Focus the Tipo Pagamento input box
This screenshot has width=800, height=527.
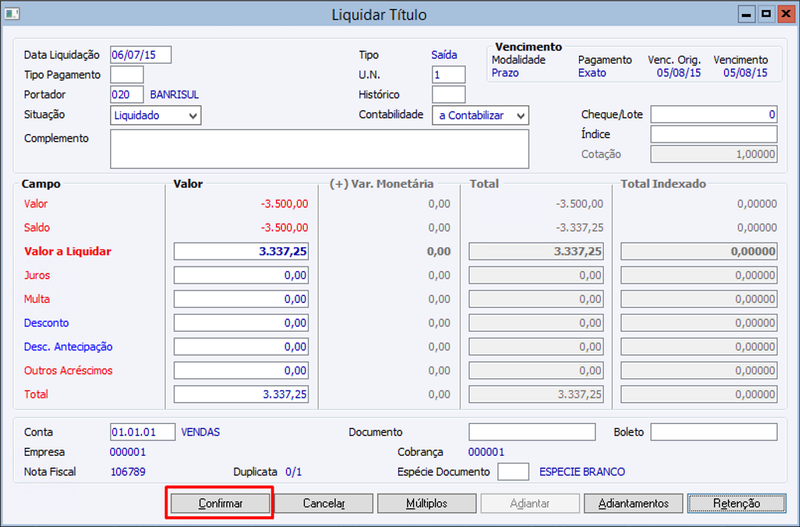[127, 74]
